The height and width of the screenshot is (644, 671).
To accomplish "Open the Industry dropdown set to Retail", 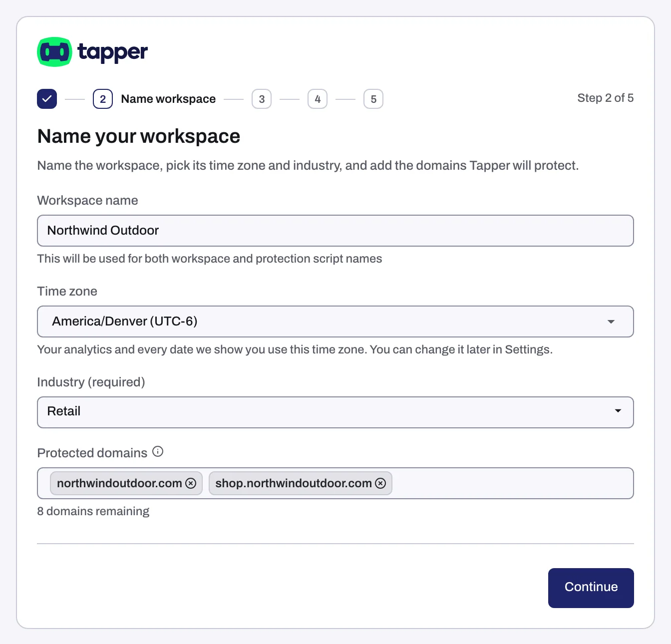I will [335, 412].
